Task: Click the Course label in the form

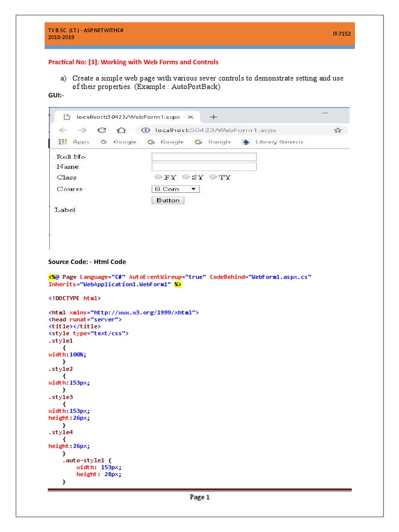Action: coord(70,189)
